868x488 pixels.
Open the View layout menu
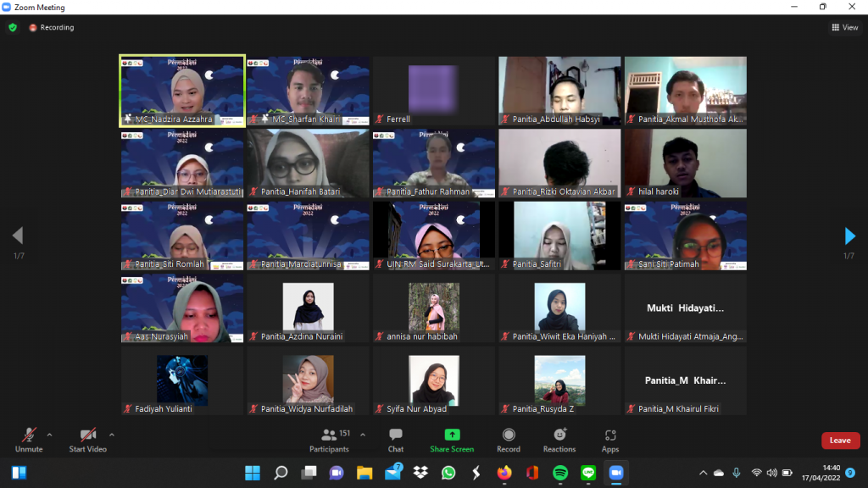coord(844,27)
